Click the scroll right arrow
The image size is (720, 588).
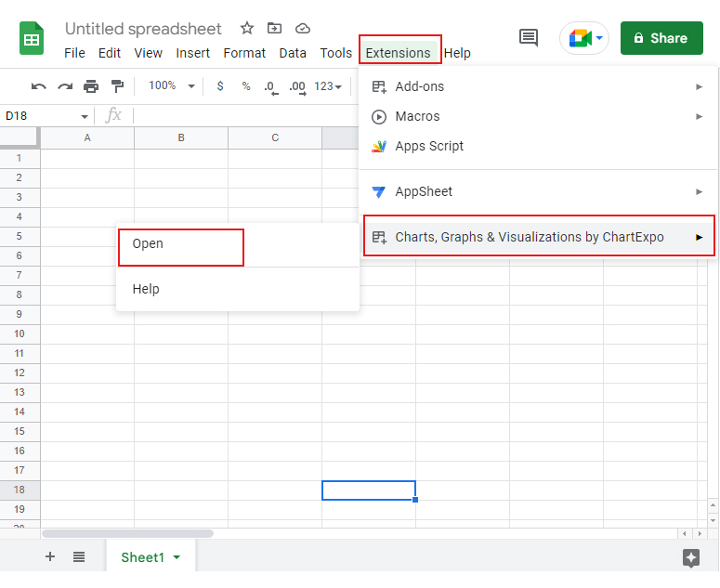click(700, 534)
